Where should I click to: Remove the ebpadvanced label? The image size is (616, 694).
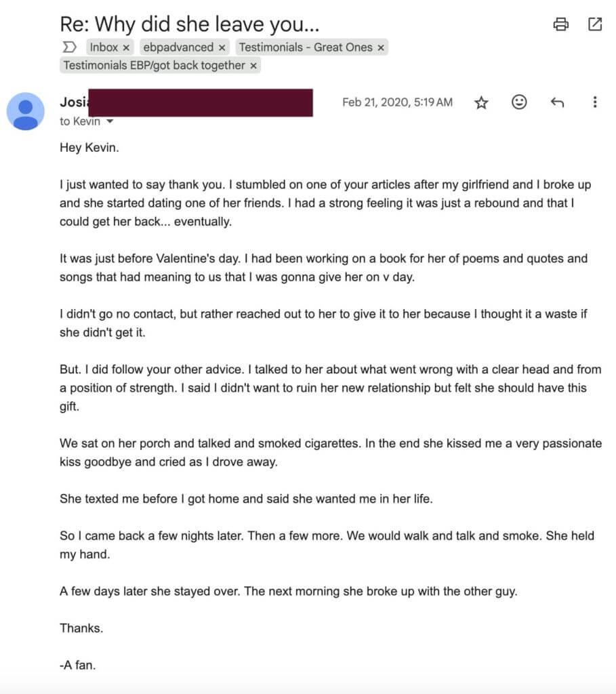tap(222, 48)
